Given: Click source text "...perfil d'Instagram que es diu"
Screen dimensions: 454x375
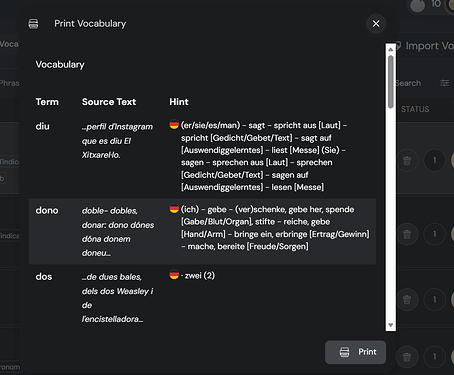Looking at the screenshot, I should tap(117, 141).
